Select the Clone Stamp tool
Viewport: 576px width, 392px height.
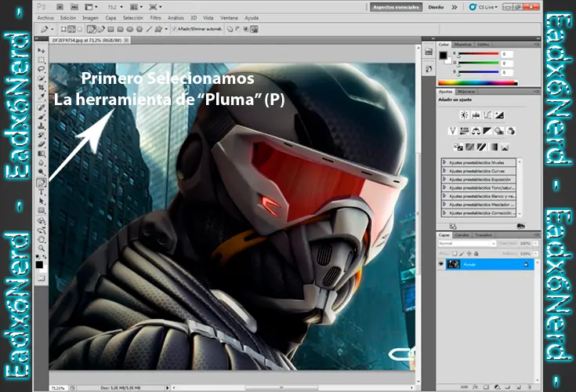tap(41, 126)
